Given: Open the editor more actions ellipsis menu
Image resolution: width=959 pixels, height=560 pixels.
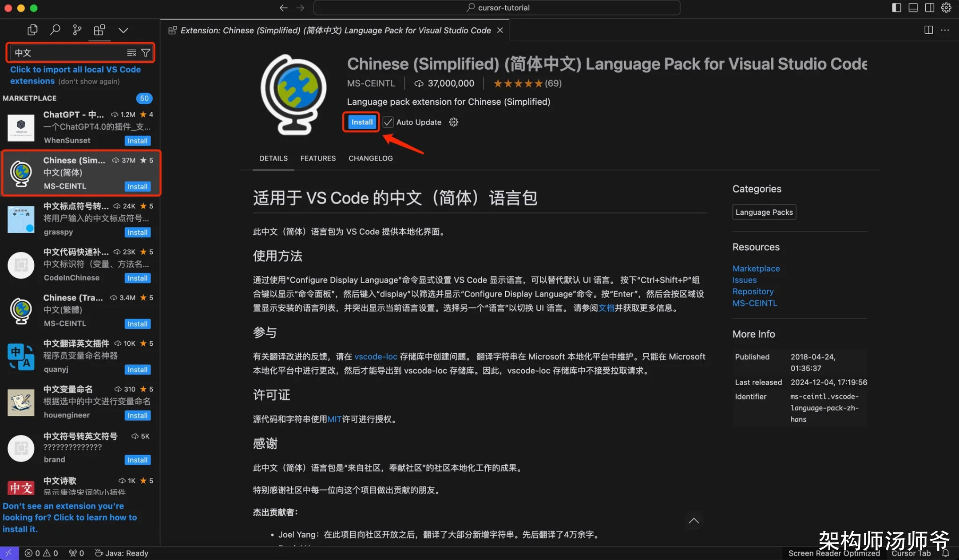Looking at the screenshot, I should (945, 30).
